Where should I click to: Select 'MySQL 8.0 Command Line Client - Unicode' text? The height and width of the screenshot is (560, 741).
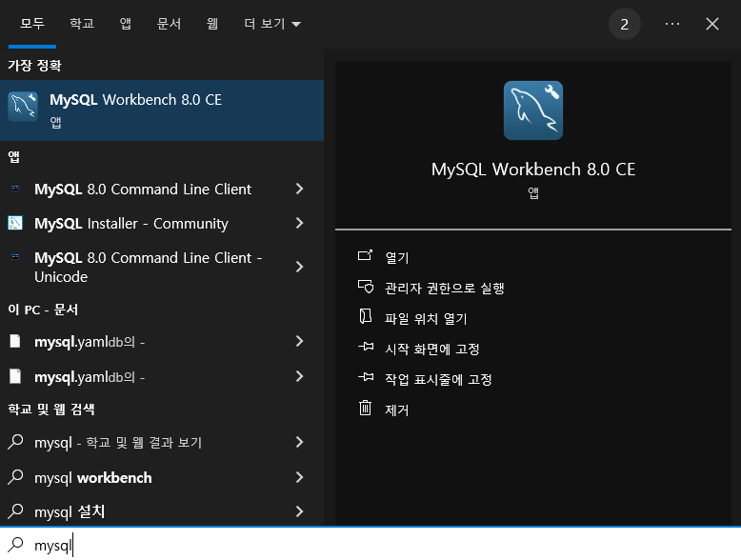pos(148,267)
